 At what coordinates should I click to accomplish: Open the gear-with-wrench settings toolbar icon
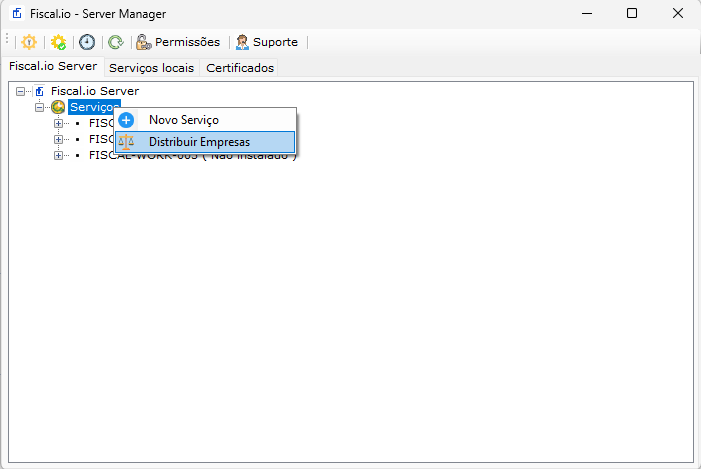click(29, 42)
